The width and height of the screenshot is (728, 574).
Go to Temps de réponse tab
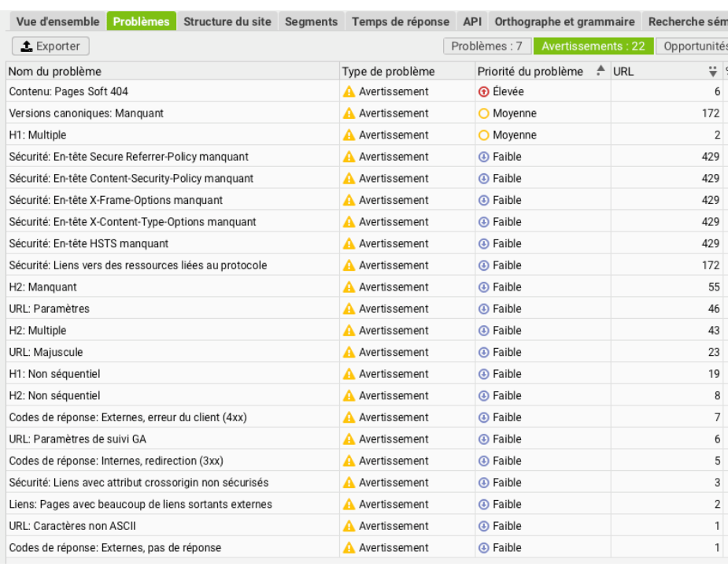tap(401, 21)
